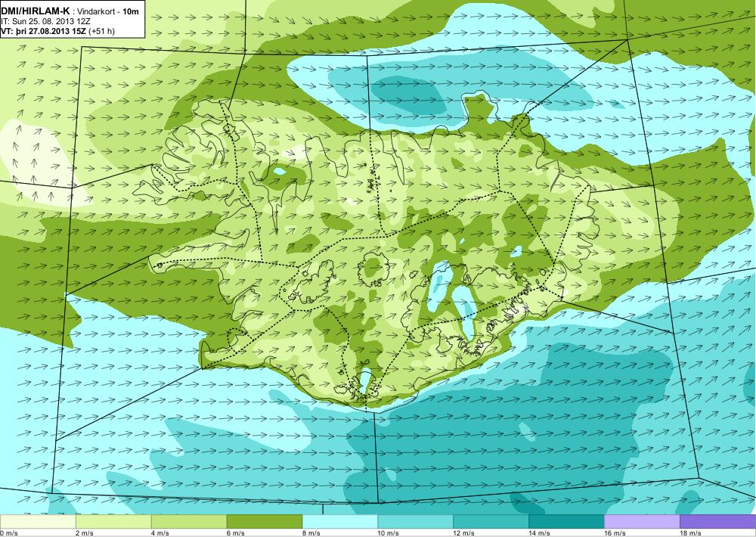This screenshot has width=756, height=537.
Task: Click the 'IT: Sun 25. 08. 2013 12Z' line
Action: pos(45,22)
